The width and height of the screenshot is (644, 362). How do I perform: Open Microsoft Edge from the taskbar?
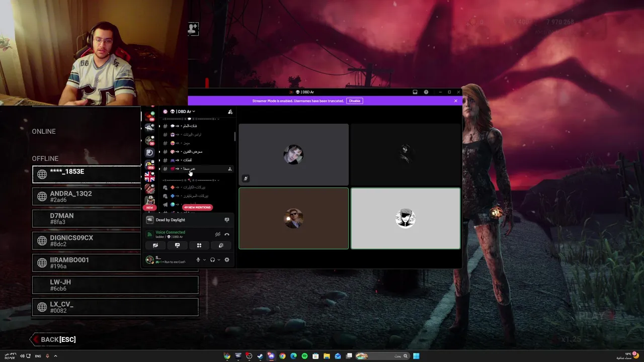click(x=293, y=356)
